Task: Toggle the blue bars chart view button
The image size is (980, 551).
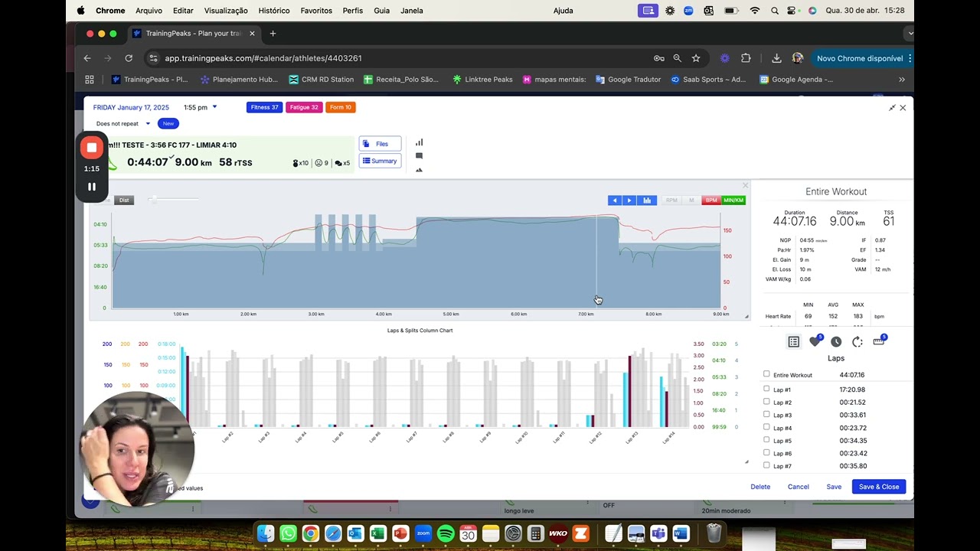Action: point(647,201)
